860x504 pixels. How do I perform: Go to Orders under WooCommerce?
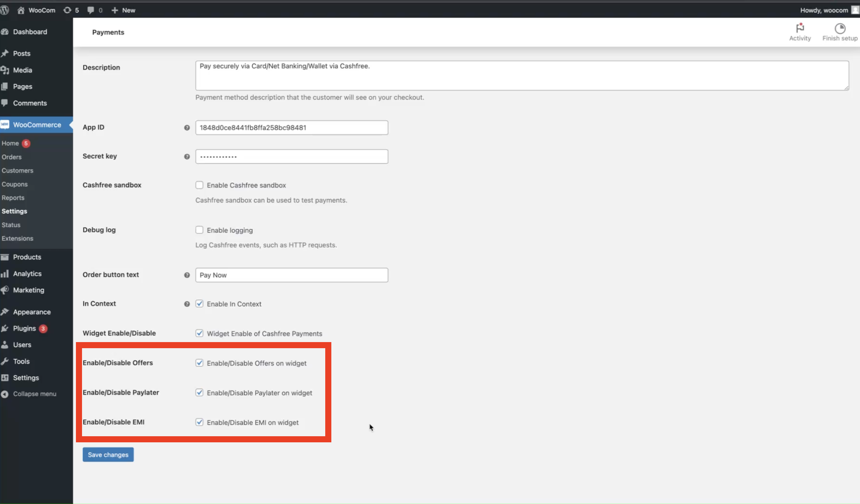point(11,157)
